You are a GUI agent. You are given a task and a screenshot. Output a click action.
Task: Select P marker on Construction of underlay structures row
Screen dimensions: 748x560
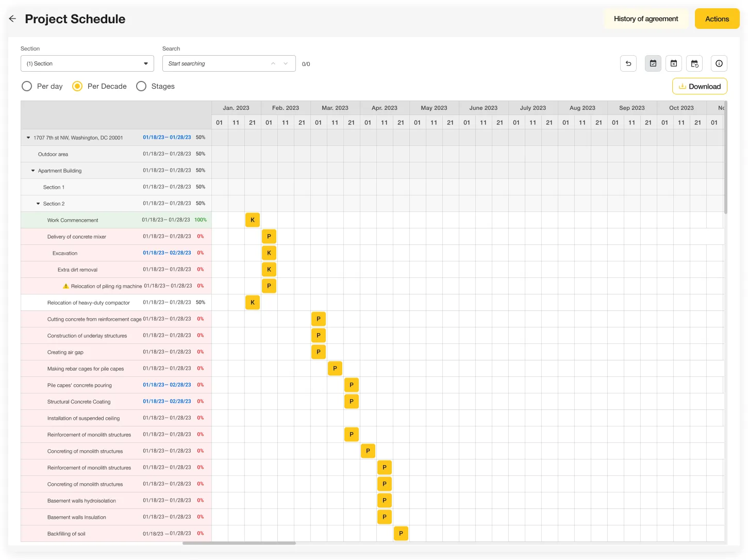(x=319, y=335)
